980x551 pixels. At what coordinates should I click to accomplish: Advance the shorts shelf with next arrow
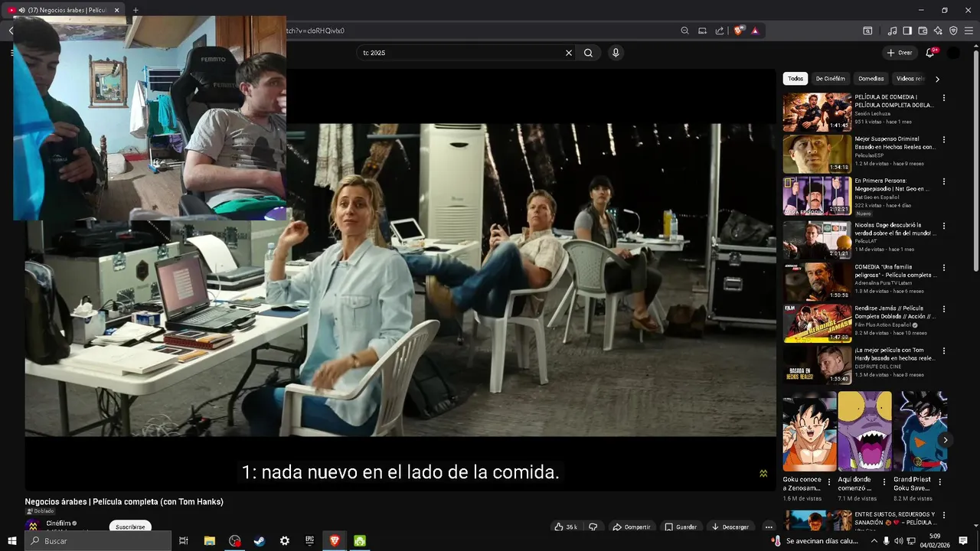[946, 439]
